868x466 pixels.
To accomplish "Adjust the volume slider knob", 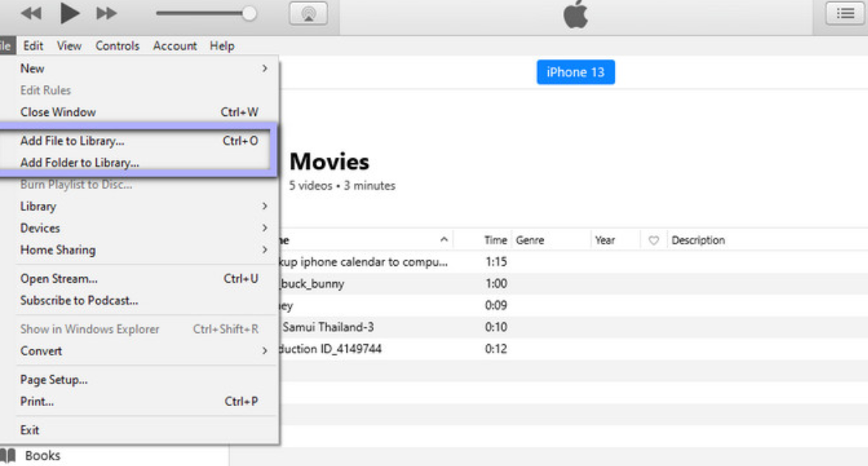I will point(249,13).
